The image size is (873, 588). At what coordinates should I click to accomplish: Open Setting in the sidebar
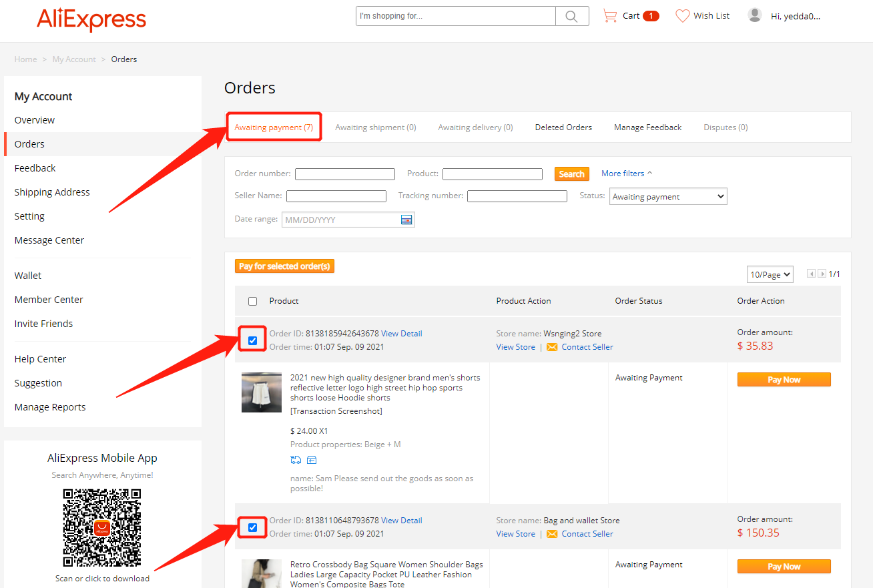point(29,216)
